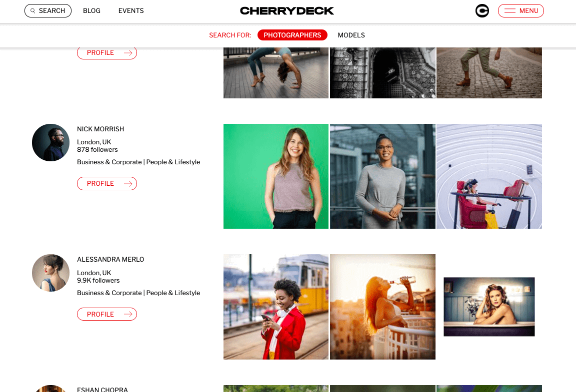Open the Menu button
The height and width of the screenshot is (392, 576).
[521, 10]
